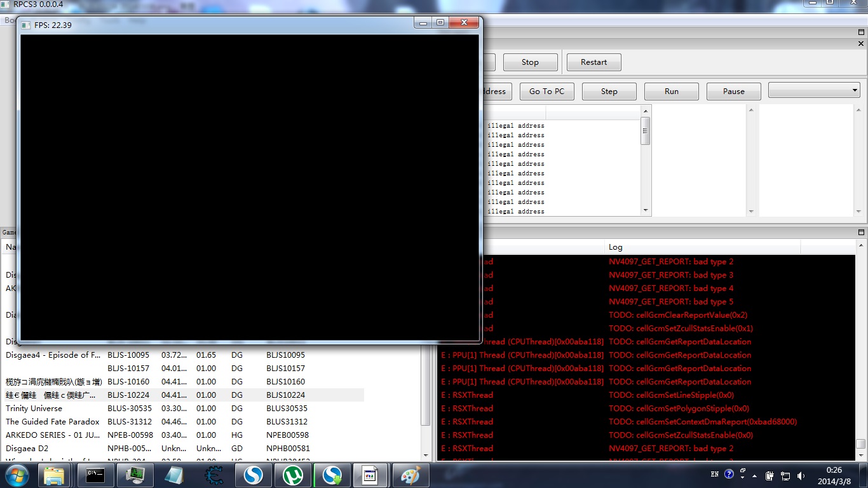
Task: Click the Go To PC button
Action: tap(546, 91)
